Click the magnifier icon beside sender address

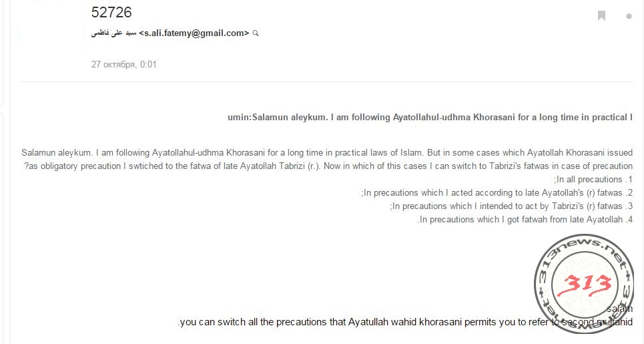[256, 33]
